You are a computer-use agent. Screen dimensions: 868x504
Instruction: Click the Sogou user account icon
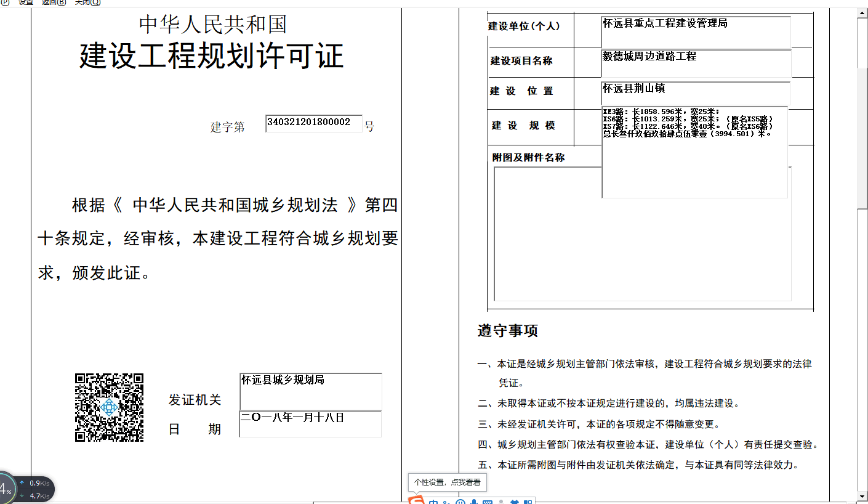[x=501, y=502]
